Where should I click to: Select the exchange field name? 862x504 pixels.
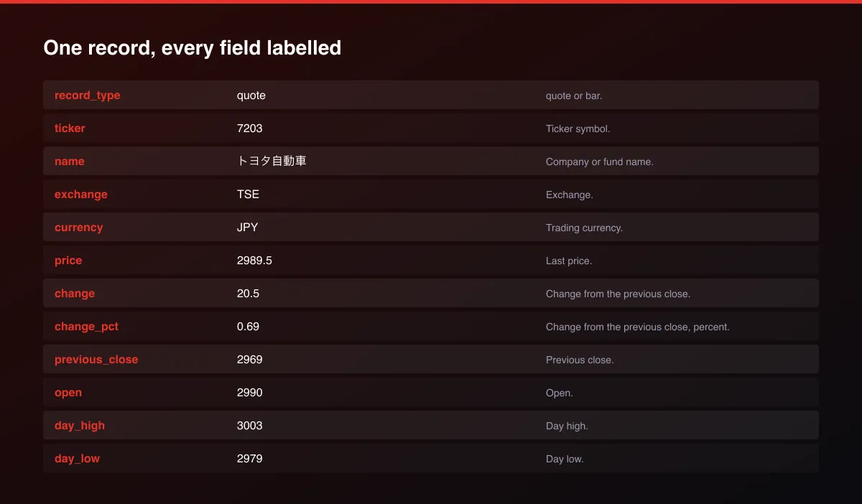[x=81, y=195]
